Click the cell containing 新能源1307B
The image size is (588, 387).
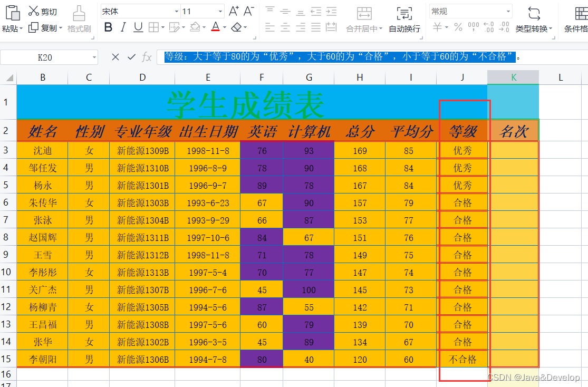pyautogui.click(x=142, y=290)
